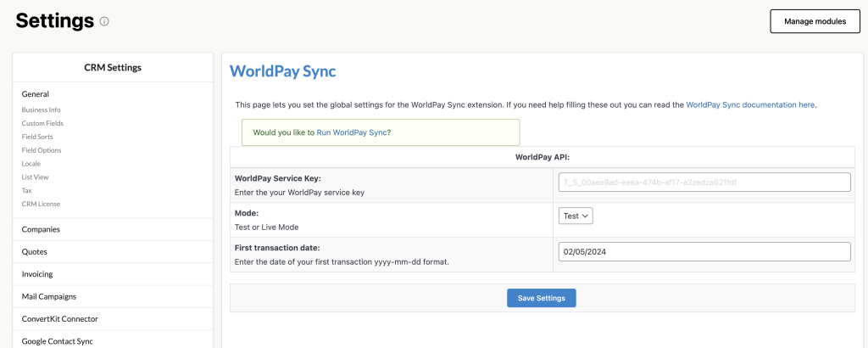Click the 'Test or Live Mode' description

(x=268, y=227)
